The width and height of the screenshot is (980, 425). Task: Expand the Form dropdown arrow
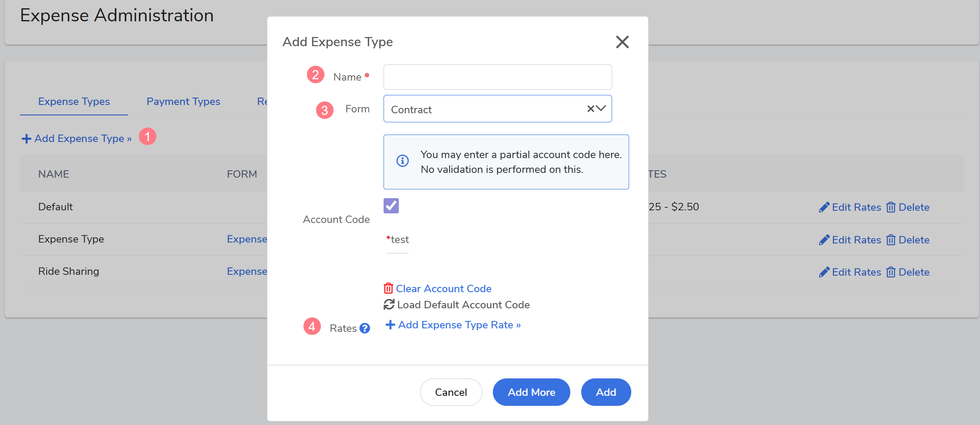click(x=601, y=109)
